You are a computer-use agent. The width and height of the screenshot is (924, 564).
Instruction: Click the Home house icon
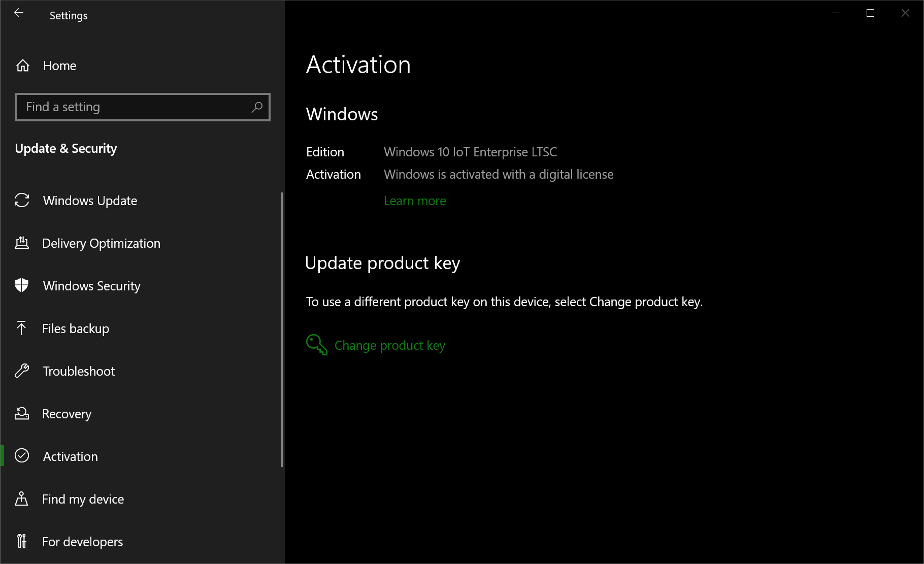tap(23, 65)
